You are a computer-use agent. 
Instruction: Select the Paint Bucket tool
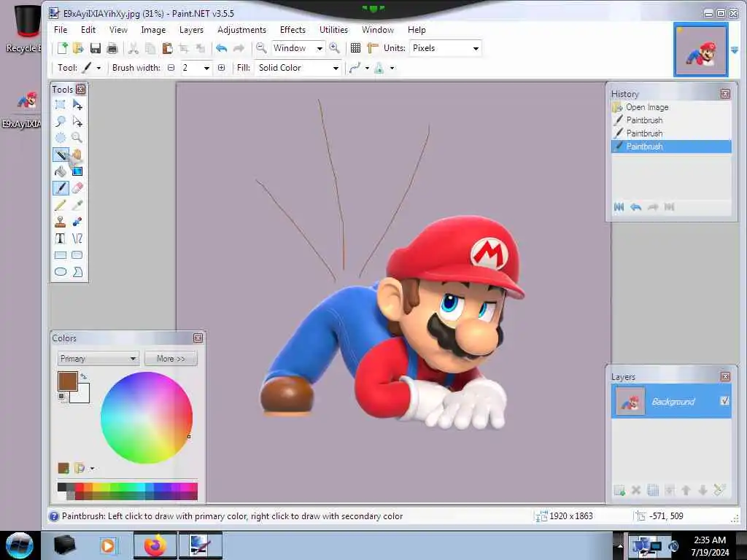[61, 171]
